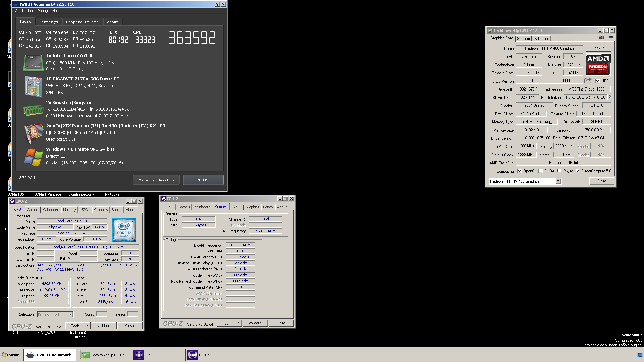Screen dimensions: 644x362
Task: Activate the second CPU-Z taskbar item
Action: [x=213, y=355]
